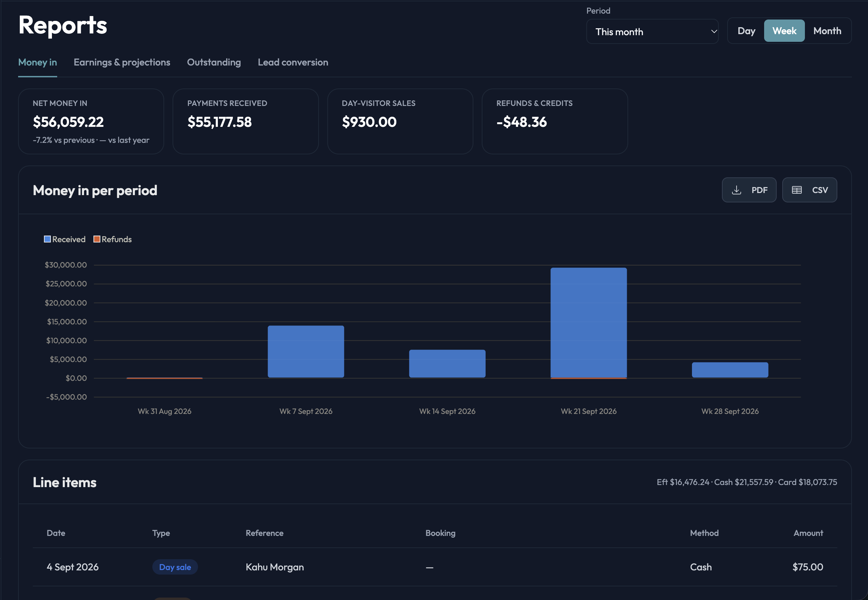Sort by the Amount column header
This screenshot has width=868, height=600.
tap(808, 533)
